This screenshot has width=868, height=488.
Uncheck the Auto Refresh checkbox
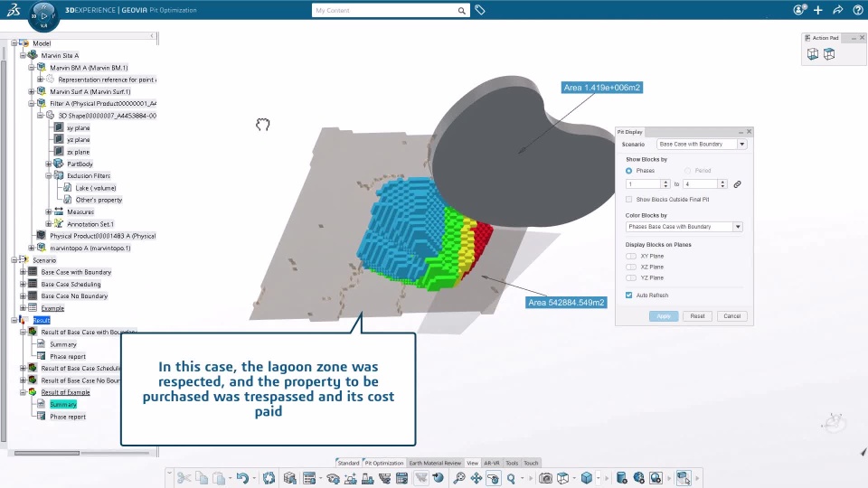(x=629, y=296)
